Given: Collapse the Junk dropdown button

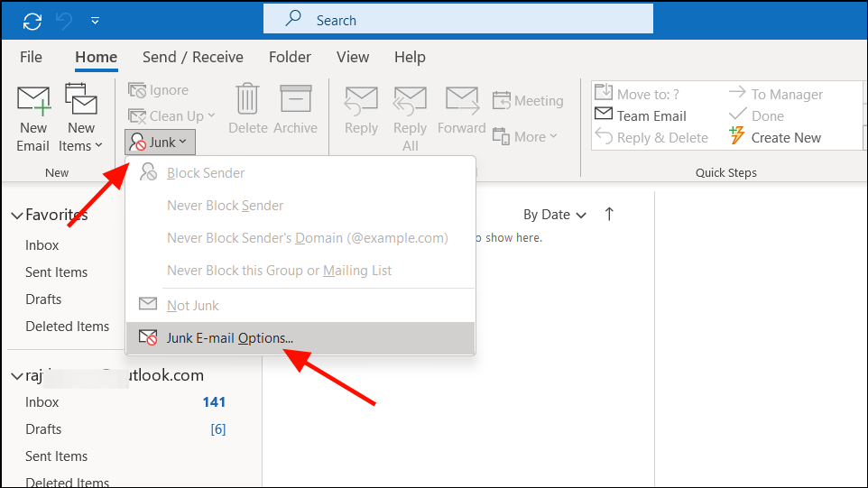Looking at the screenshot, I should click(x=160, y=143).
